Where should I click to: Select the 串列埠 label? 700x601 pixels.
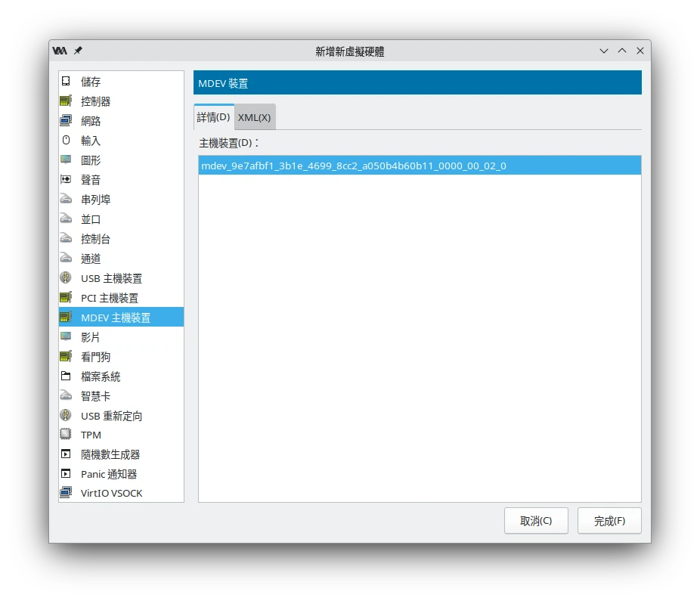[x=95, y=200]
